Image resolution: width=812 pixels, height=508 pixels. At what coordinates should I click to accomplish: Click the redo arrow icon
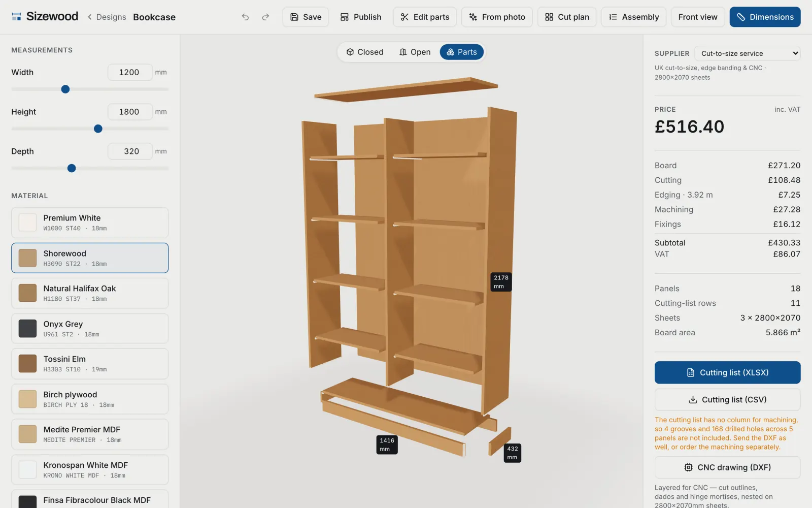click(x=265, y=17)
